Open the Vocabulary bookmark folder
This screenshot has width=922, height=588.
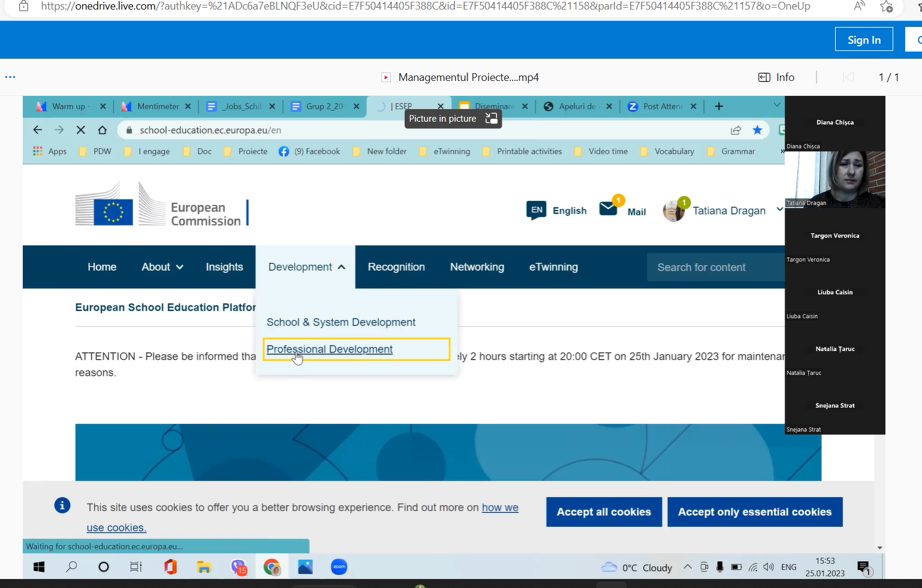pyautogui.click(x=667, y=151)
